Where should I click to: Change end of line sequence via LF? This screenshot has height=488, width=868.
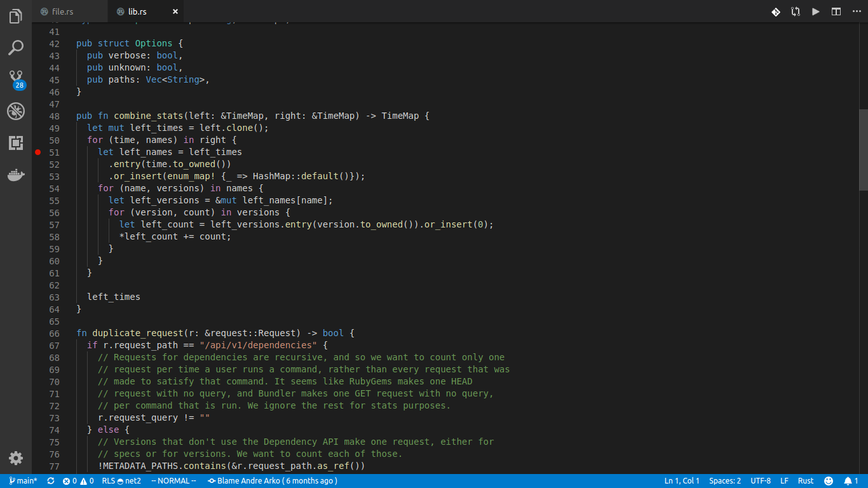point(785,481)
